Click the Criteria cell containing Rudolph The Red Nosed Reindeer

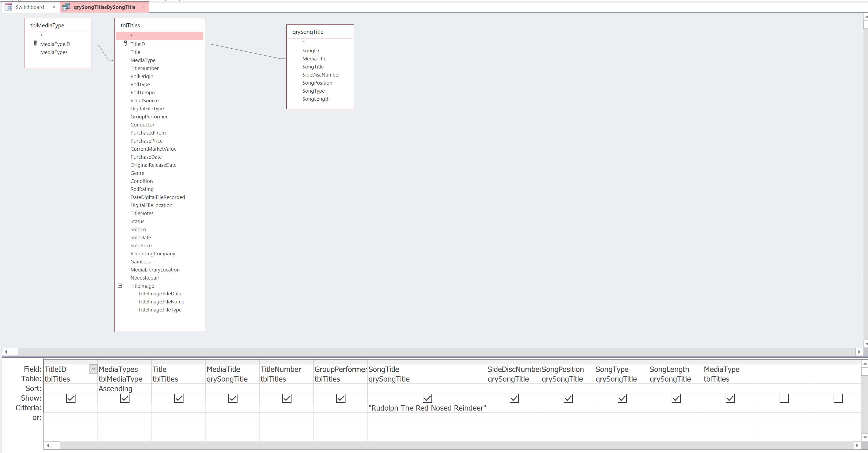click(427, 408)
